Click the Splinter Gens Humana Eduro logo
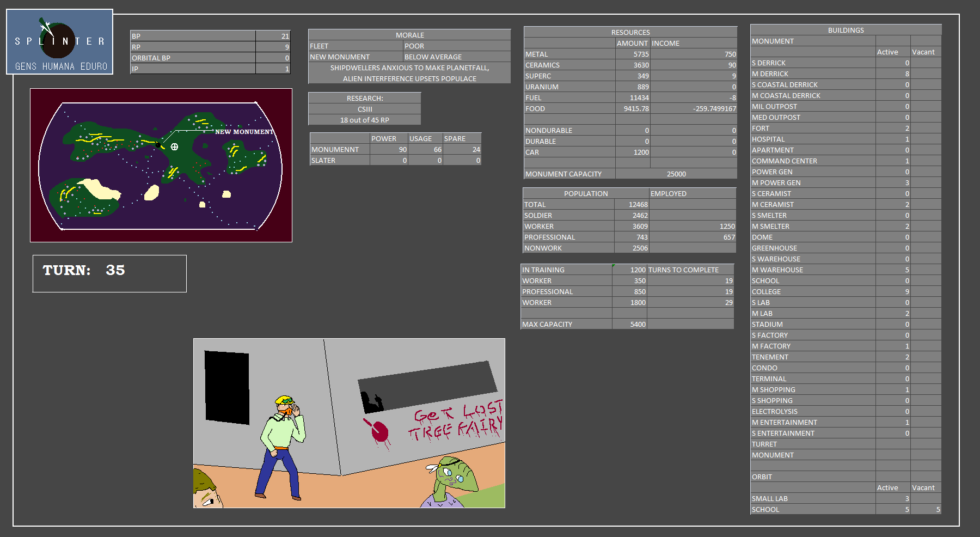 point(59,42)
